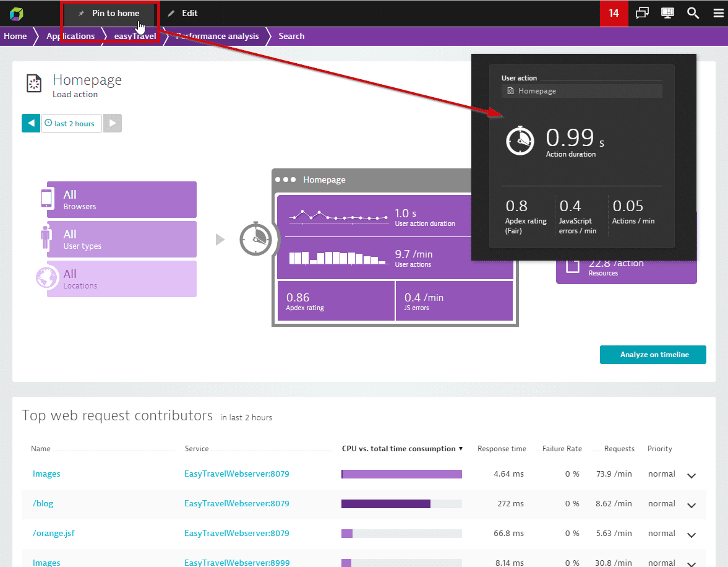Click the Resources document icon
Viewport: 728px width, 567px height.
[x=573, y=266]
